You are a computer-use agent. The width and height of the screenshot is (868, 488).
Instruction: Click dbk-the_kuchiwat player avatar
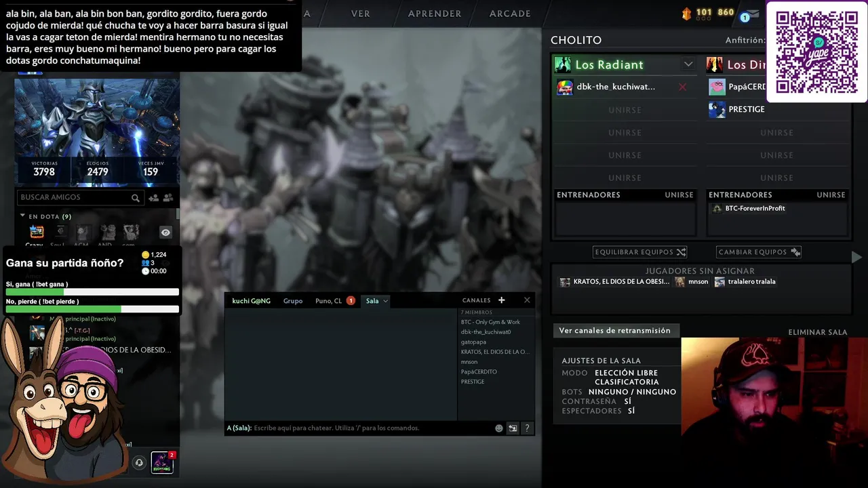pyautogui.click(x=565, y=87)
